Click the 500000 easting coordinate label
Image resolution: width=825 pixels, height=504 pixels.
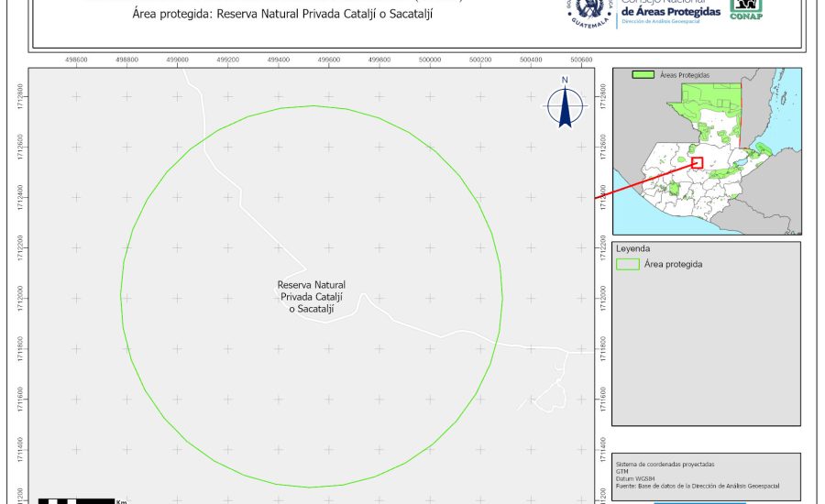coord(429,60)
